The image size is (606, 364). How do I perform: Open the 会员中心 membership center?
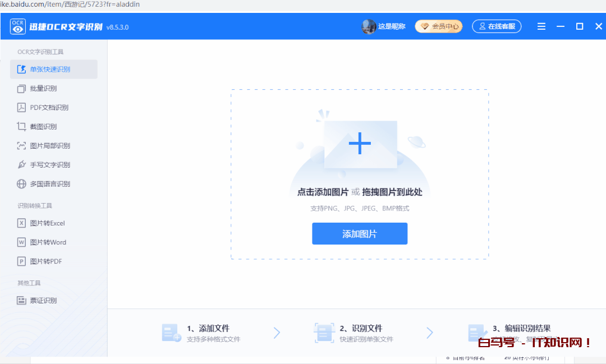tap(439, 26)
